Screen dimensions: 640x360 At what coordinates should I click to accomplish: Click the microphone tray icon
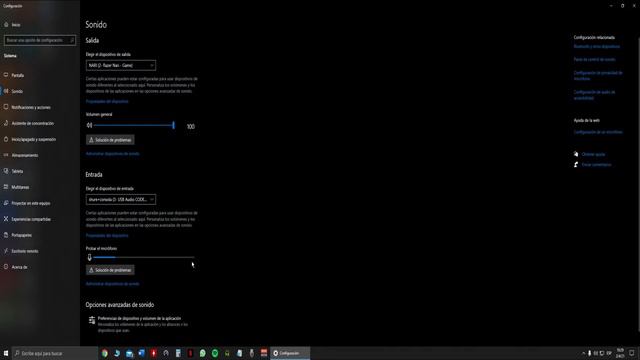(589, 353)
